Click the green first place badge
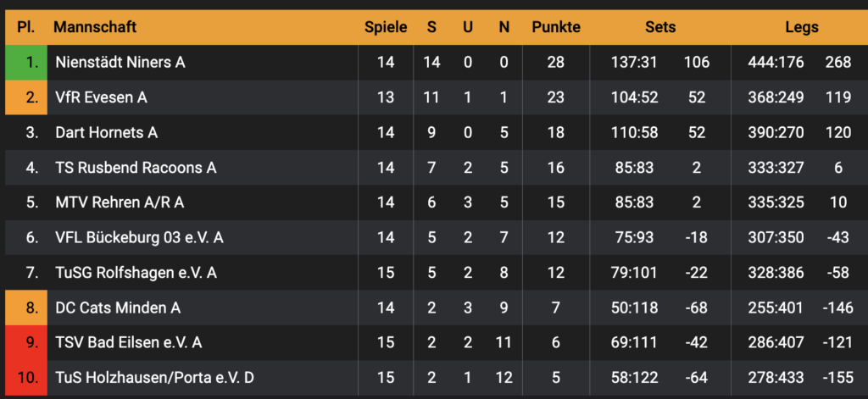Viewport: 868px width, 399px height. point(25,62)
